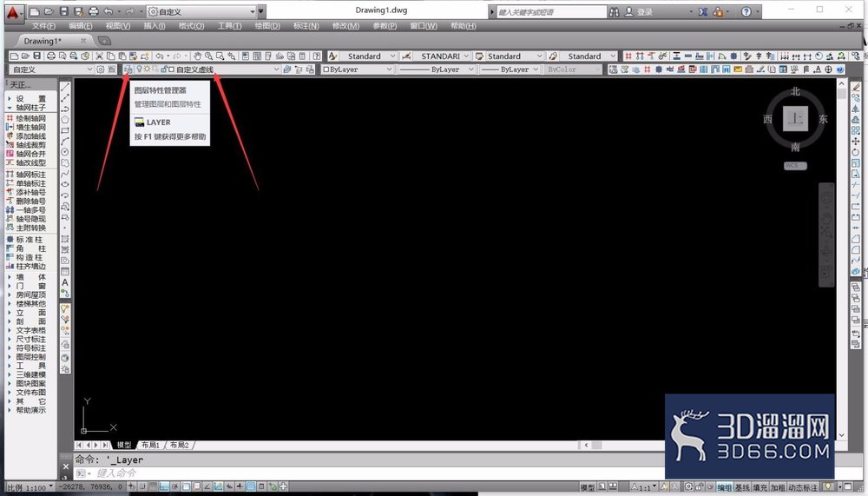The width and height of the screenshot is (868, 496).
Task: Select the Line draw tool
Action: 65,87
